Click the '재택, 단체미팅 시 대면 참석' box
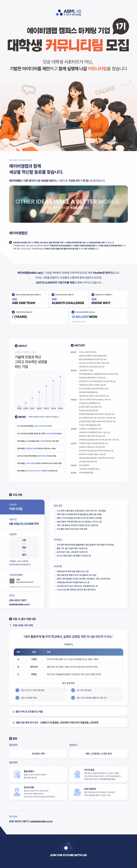This screenshot has height=868, width=137. [x=99, y=754]
